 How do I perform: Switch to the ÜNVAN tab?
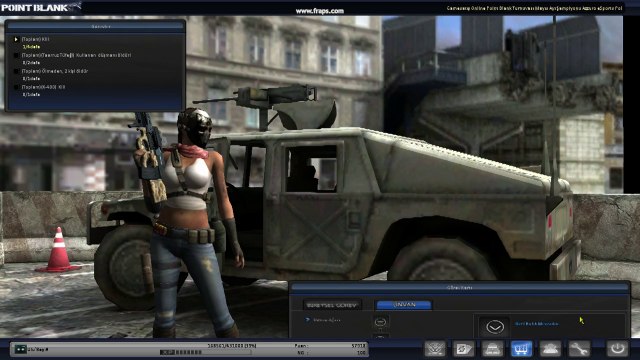click(x=404, y=305)
